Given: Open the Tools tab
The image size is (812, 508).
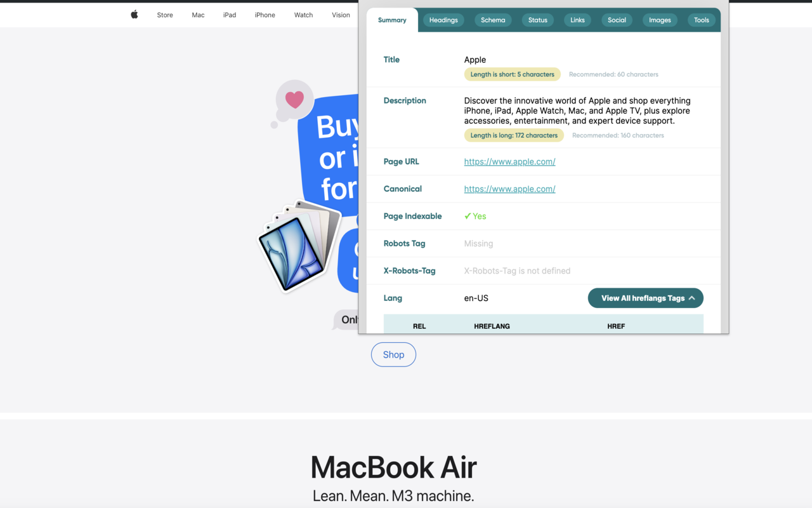Looking at the screenshot, I should point(701,20).
